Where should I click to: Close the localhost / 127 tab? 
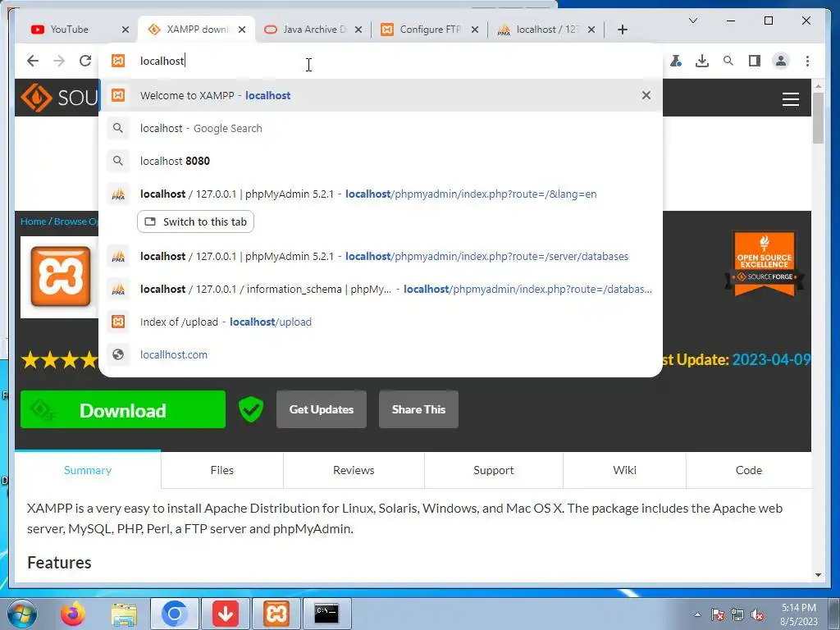pos(591,30)
